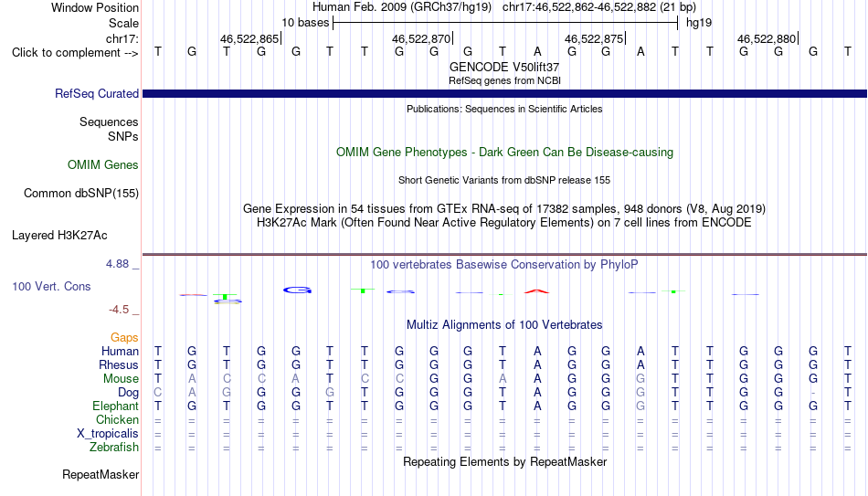Click 'Human Feb. 2009 (GRCh37/hg19)' assembly text

pos(402,7)
